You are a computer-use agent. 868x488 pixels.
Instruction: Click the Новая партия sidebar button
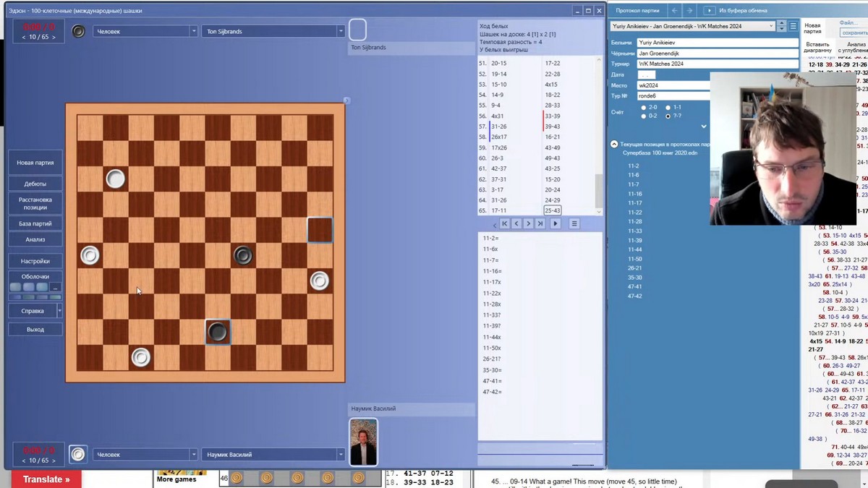(x=35, y=163)
